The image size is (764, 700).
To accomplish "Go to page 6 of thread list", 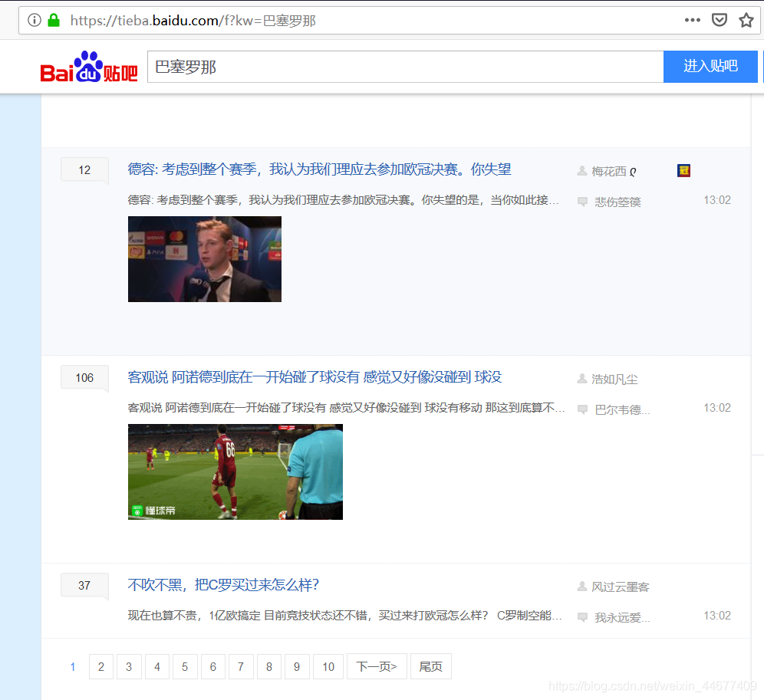I will pos(213,666).
